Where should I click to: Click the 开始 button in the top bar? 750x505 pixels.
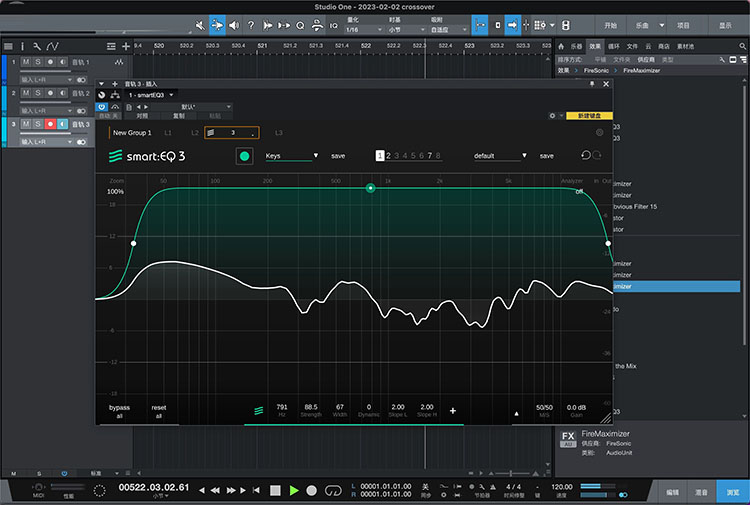coord(611,25)
